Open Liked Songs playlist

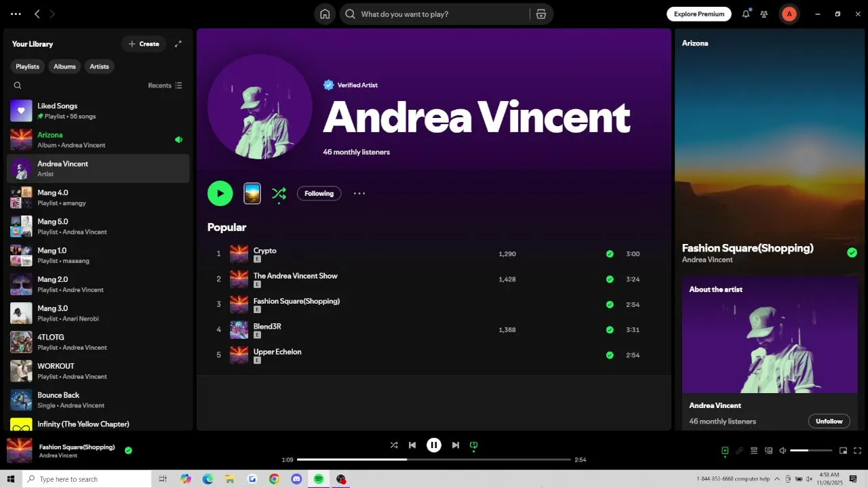click(98, 110)
